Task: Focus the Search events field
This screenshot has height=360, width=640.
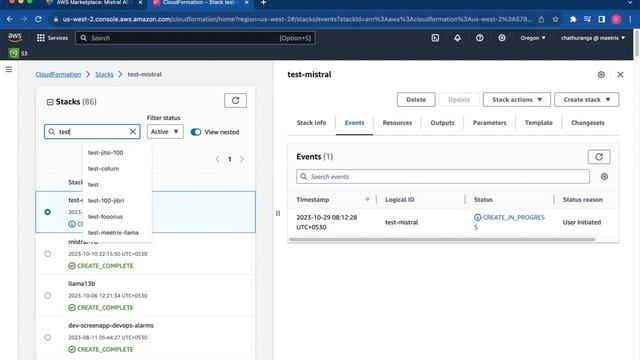Action: coord(443,177)
